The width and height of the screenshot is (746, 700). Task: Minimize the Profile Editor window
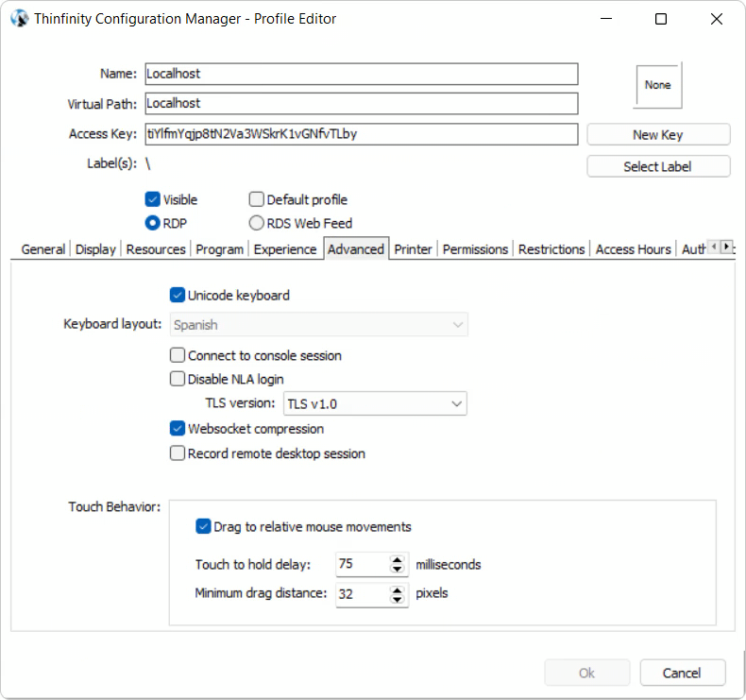[x=605, y=19]
